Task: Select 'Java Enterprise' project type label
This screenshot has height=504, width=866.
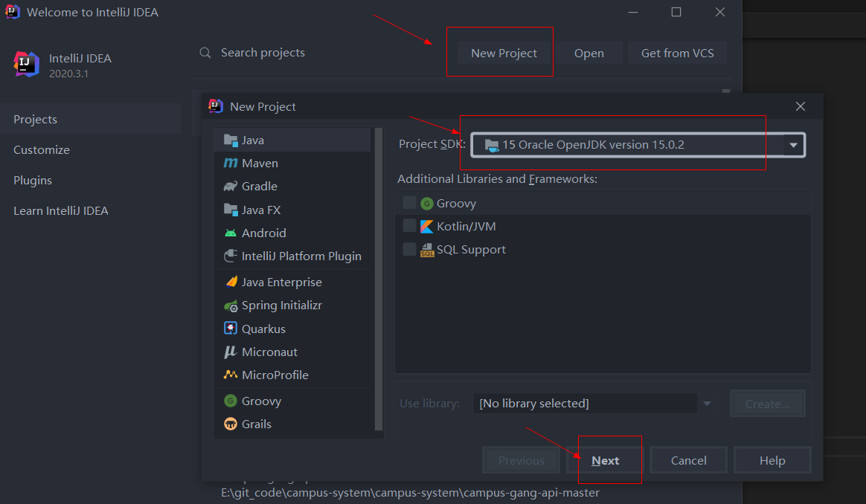Action: (x=282, y=282)
